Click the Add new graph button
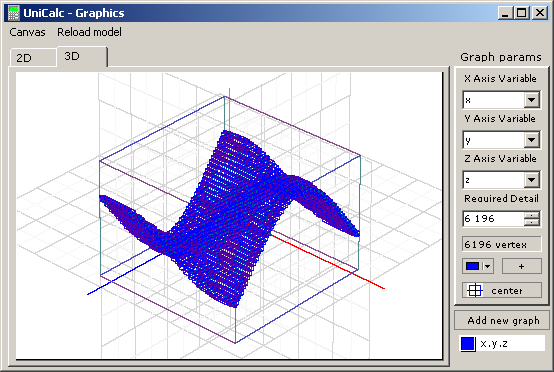The width and height of the screenshot is (554, 372). pos(503,320)
